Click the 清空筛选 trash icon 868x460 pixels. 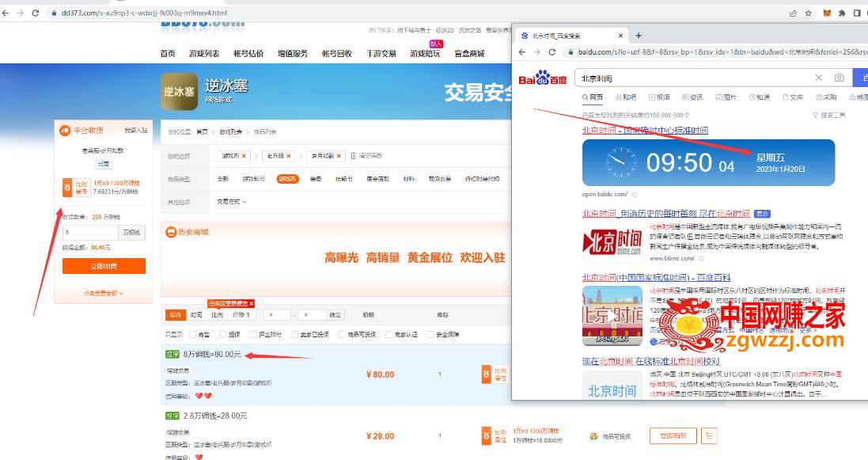pyautogui.click(x=354, y=156)
